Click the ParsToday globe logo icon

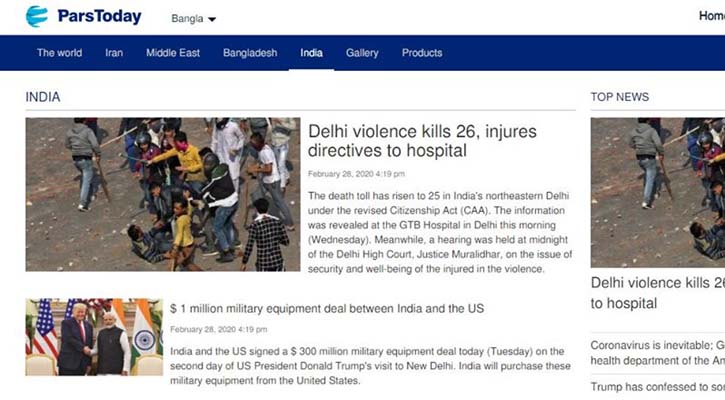[37, 17]
